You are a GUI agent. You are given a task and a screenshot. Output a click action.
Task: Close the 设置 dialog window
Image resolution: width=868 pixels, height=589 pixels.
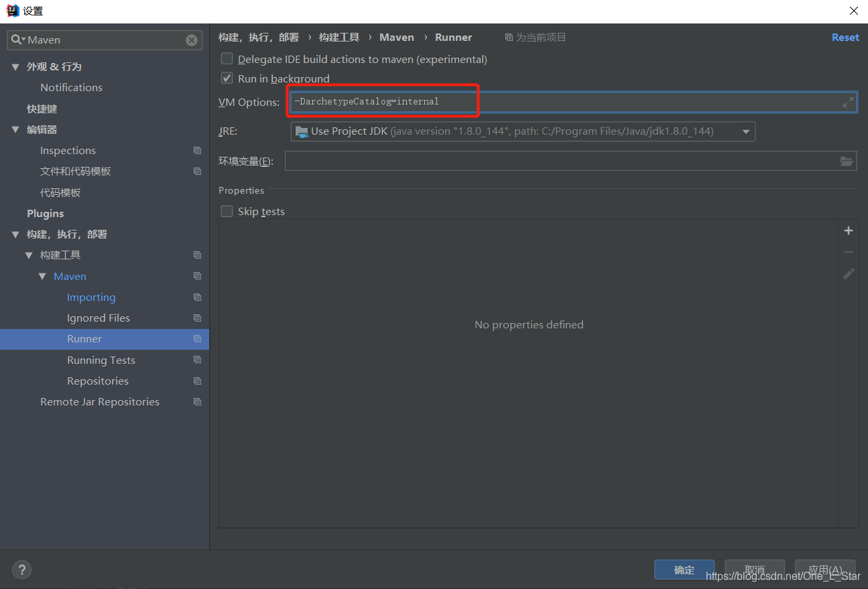[x=853, y=11]
